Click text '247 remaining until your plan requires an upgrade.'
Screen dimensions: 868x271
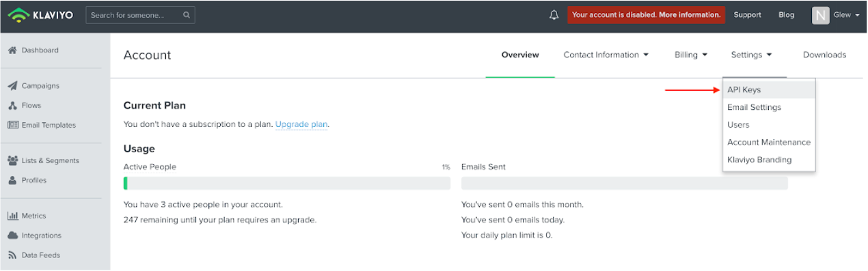220,220
